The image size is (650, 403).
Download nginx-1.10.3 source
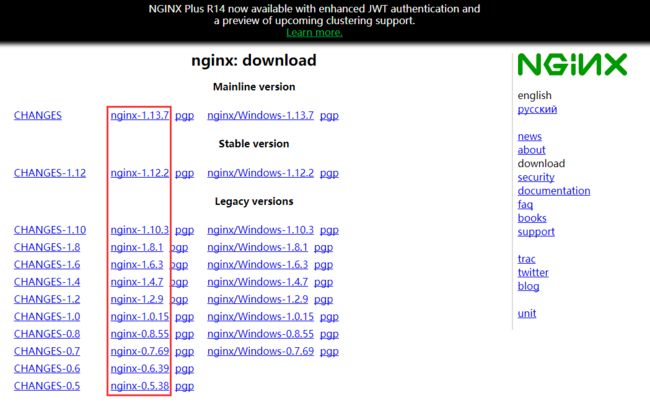click(140, 230)
